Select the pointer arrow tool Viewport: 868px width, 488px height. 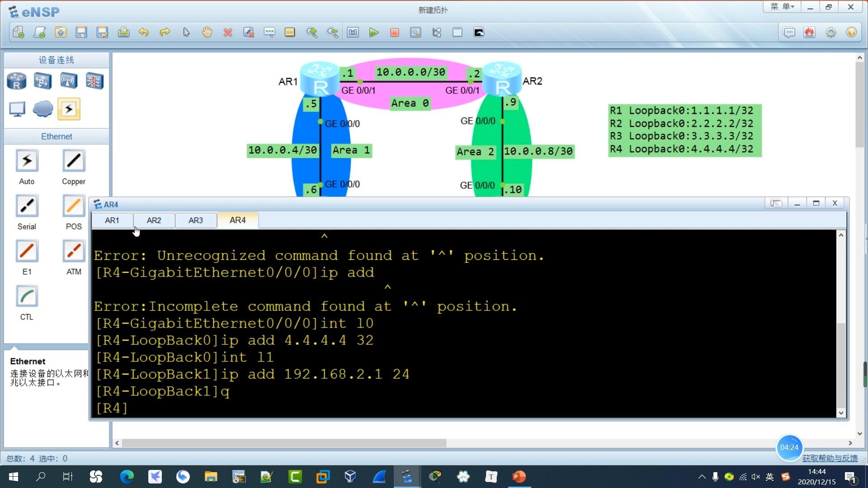click(x=186, y=33)
